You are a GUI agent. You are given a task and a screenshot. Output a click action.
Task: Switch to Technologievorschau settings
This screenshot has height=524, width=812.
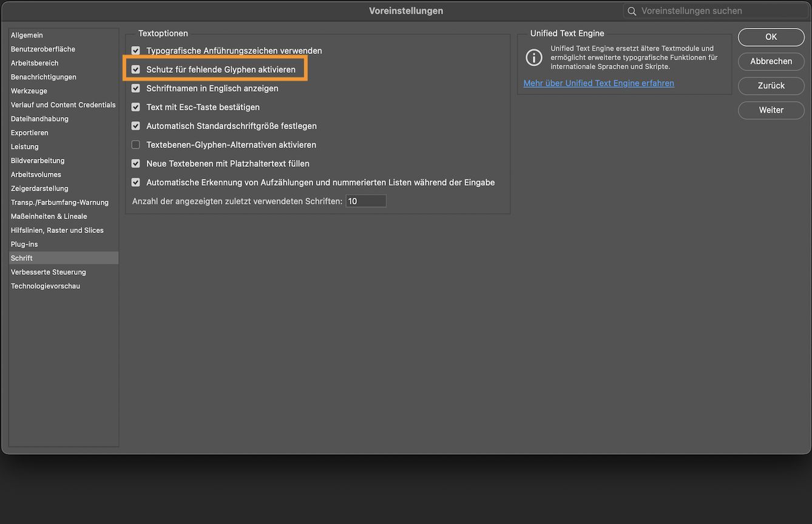[x=64, y=286]
